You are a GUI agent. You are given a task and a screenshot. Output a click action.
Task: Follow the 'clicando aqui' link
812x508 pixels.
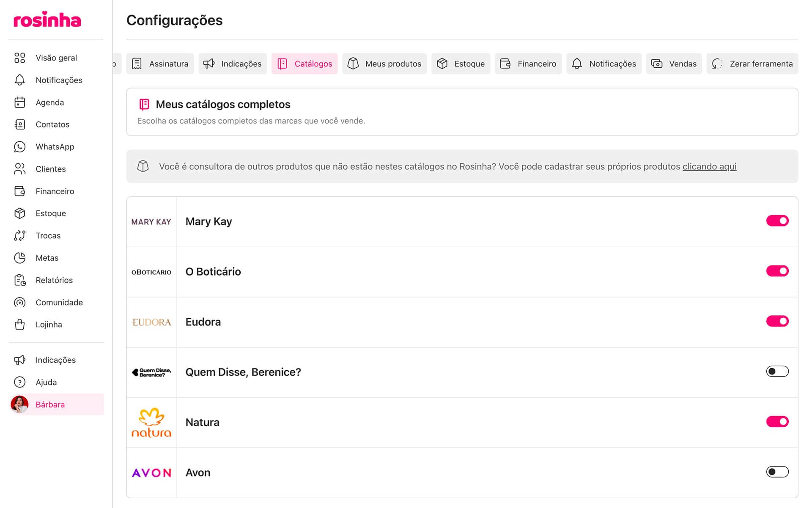709,167
